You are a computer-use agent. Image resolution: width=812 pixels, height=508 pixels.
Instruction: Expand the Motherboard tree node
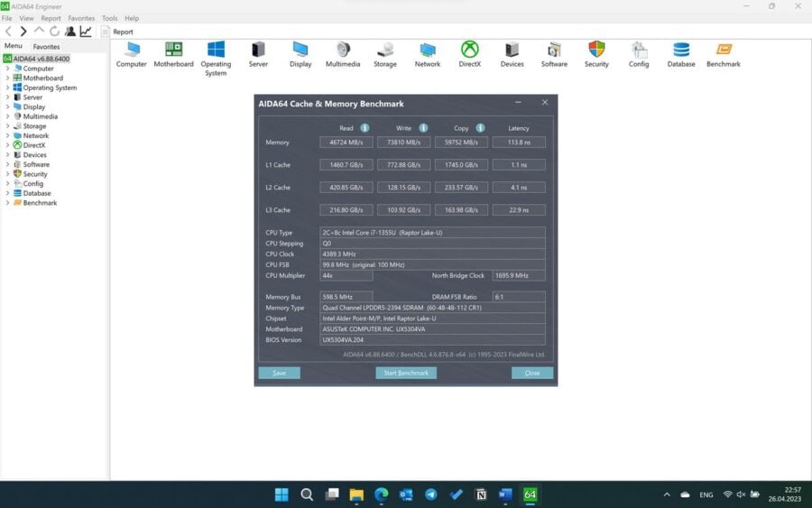(7, 79)
